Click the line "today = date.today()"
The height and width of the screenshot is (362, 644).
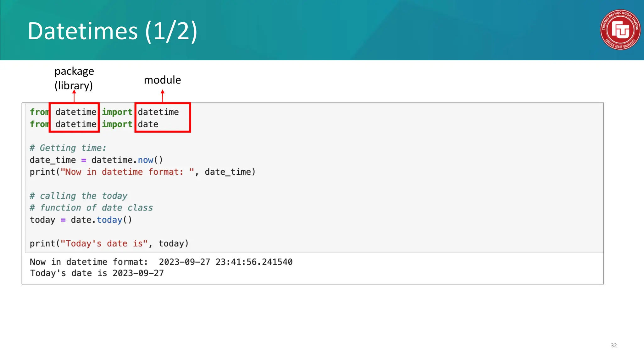coord(81,220)
